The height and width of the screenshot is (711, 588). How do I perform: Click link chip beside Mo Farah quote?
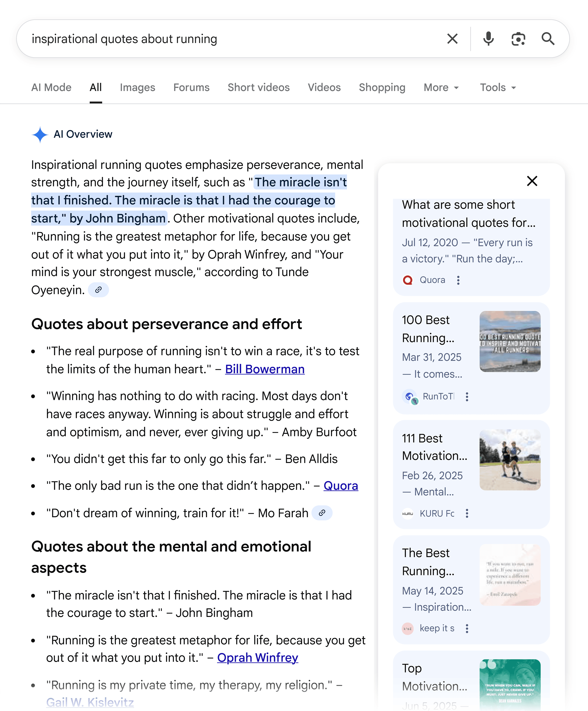click(322, 513)
